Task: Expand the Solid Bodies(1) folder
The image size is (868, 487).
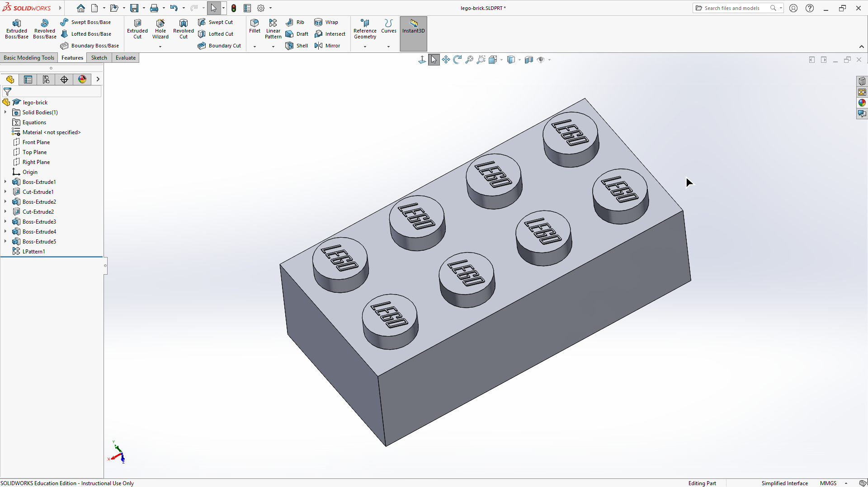Action: [5, 112]
